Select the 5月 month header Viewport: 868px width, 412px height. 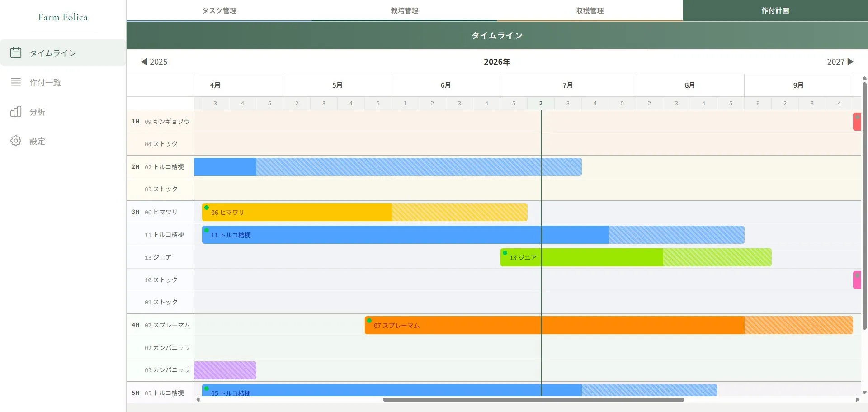pos(337,85)
